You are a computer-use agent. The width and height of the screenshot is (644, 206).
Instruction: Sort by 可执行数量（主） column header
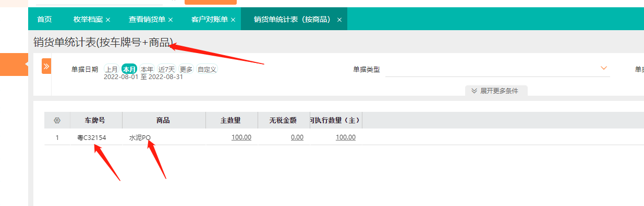click(x=335, y=120)
